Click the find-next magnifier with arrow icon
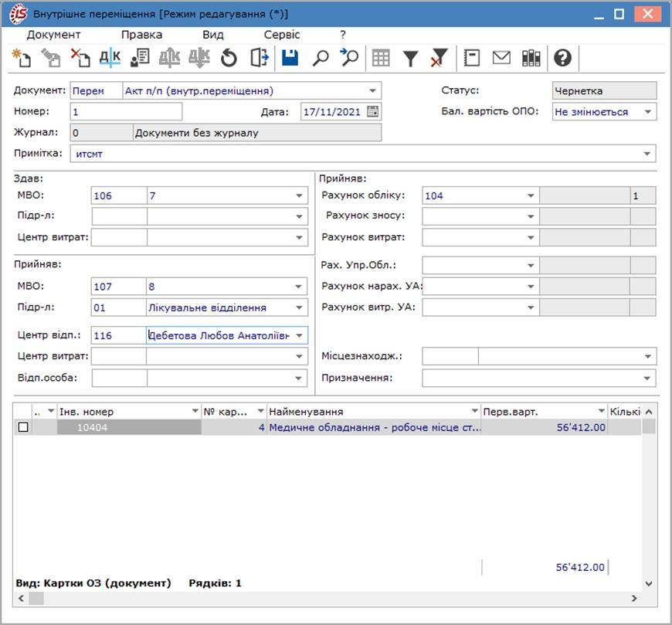The image size is (672, 625). click(349, 58)
